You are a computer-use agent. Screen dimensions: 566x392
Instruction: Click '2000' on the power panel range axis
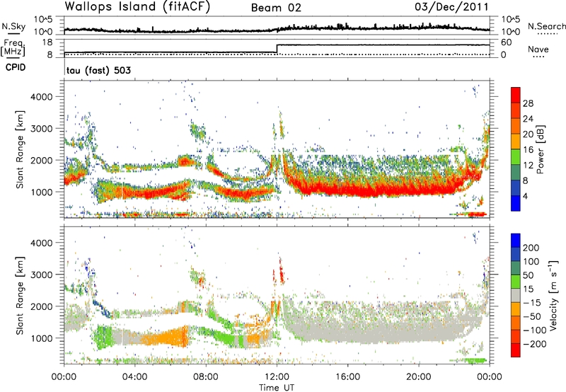[x=41, y=160]
